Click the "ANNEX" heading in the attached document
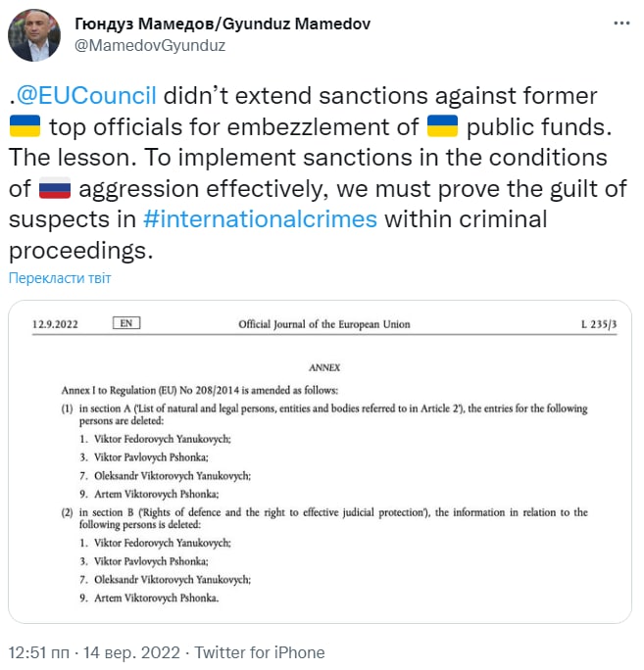The image size is (644, 670). pyautogui.click(x=323, y=367)
